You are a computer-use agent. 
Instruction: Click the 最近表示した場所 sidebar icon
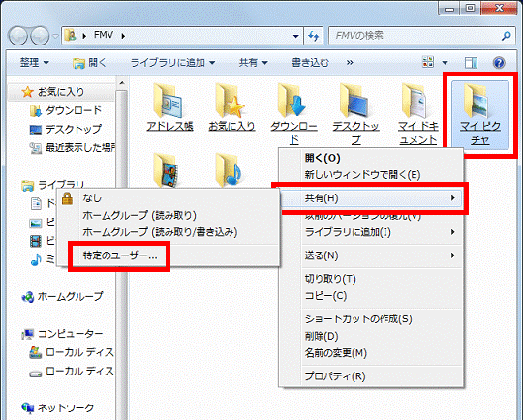click(x=36, y=148)
